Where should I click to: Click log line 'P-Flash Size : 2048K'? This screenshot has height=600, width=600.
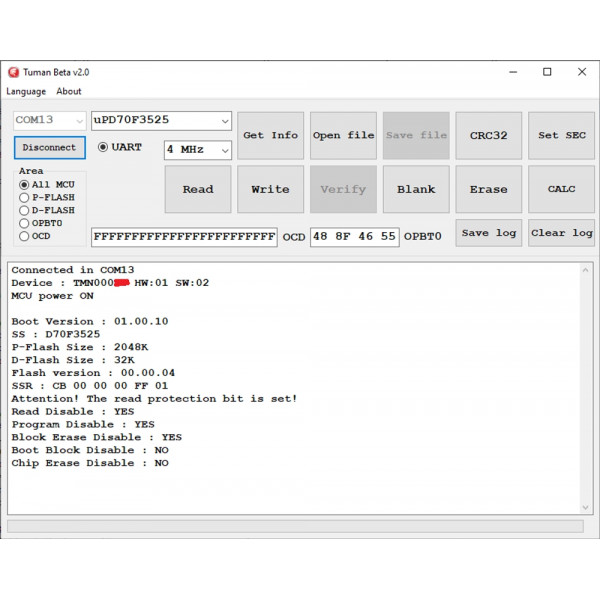tap(80, 347)
